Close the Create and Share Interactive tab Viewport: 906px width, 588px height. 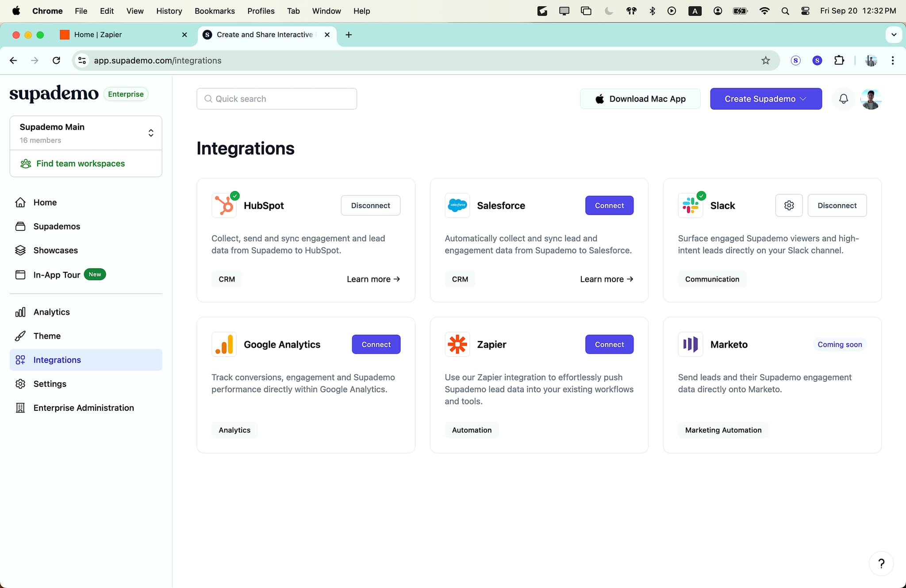tap(327, 34)
